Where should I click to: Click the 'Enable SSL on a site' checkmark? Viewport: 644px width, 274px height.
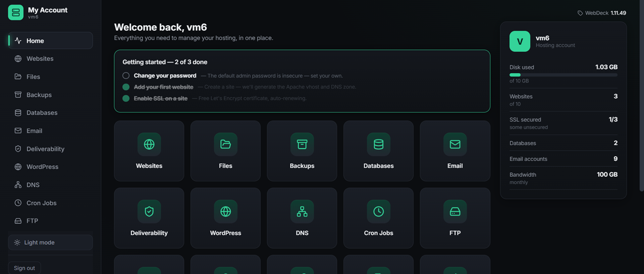pyautogui.click(x=126, y=98)
